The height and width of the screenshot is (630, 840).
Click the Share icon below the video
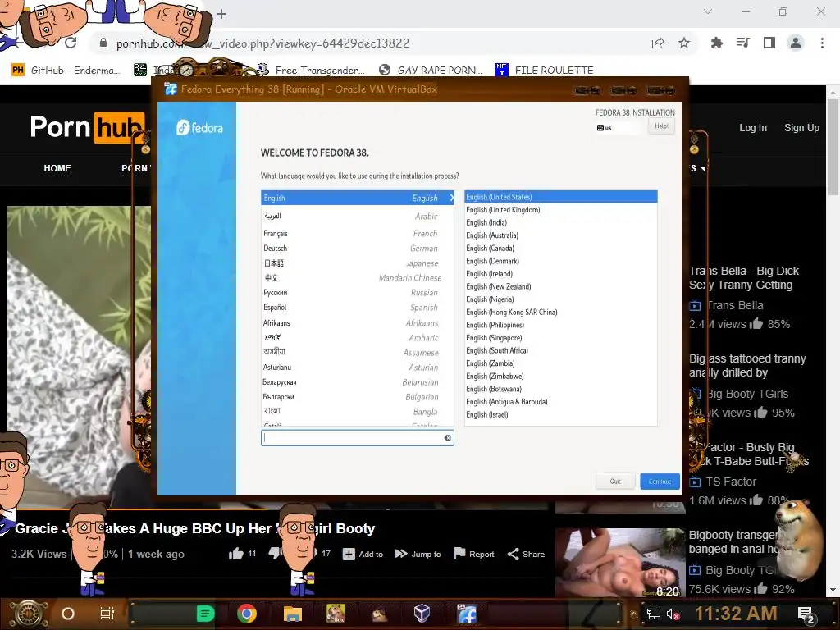tap(526, 554)
